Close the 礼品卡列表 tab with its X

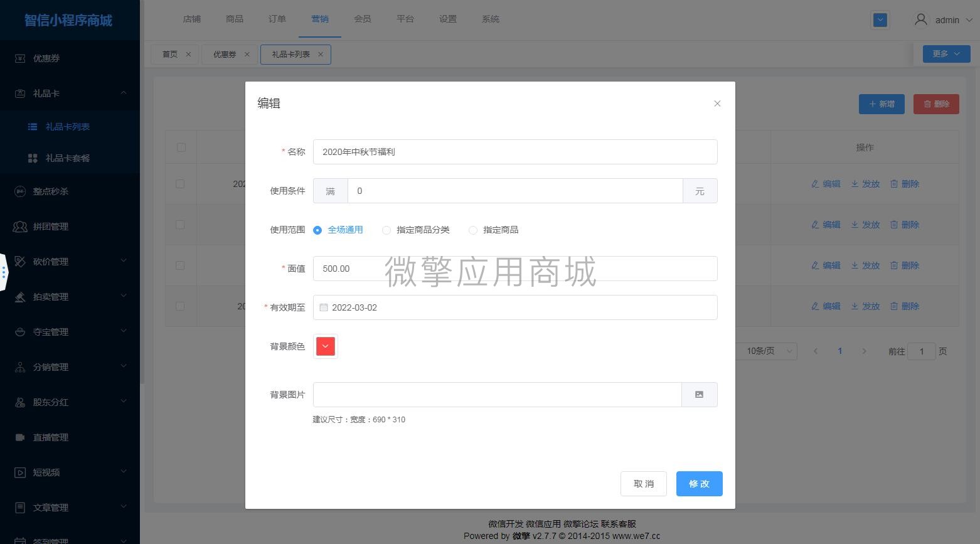click(x=321, y=55)
